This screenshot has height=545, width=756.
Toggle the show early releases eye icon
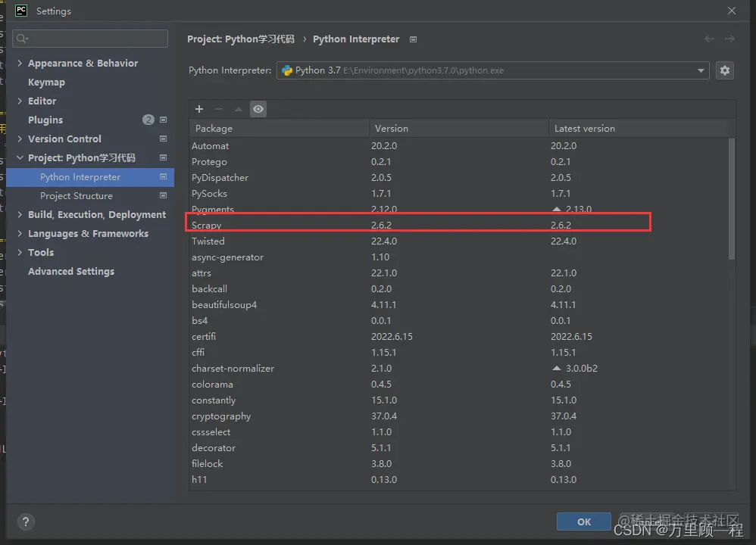tap(258, 109)
